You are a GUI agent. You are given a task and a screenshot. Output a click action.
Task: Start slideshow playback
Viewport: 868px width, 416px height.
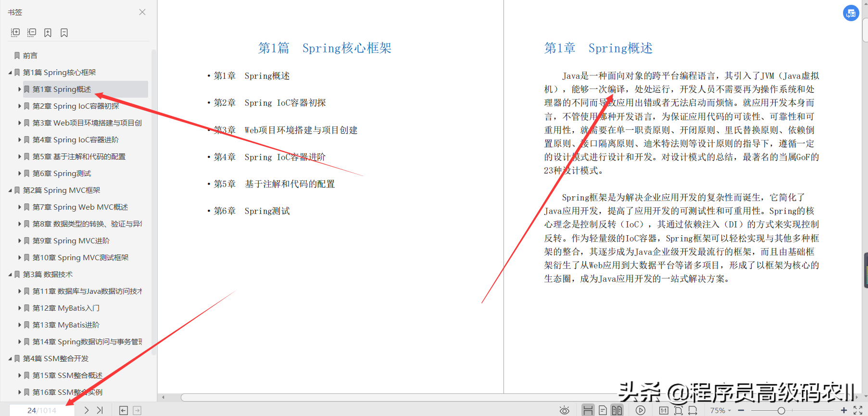[x=641, y=410]
